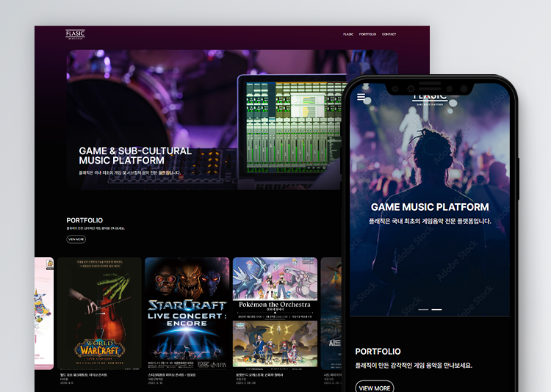Select the first slider indicator on phone

(423, 310)
